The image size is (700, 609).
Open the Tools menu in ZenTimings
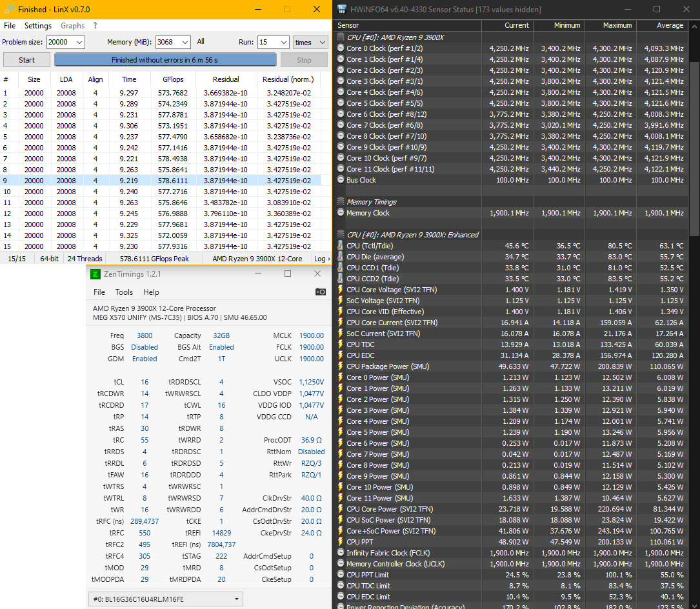[x=124, y=292]
